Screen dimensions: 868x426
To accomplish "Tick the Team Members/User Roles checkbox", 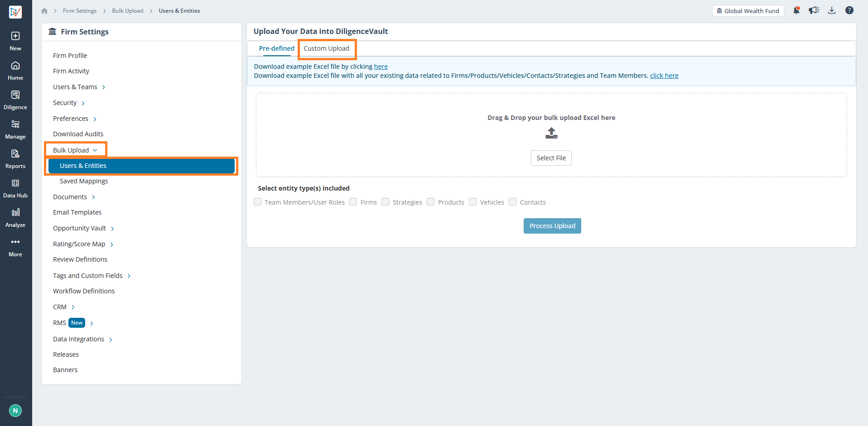I will pos(258,202).
